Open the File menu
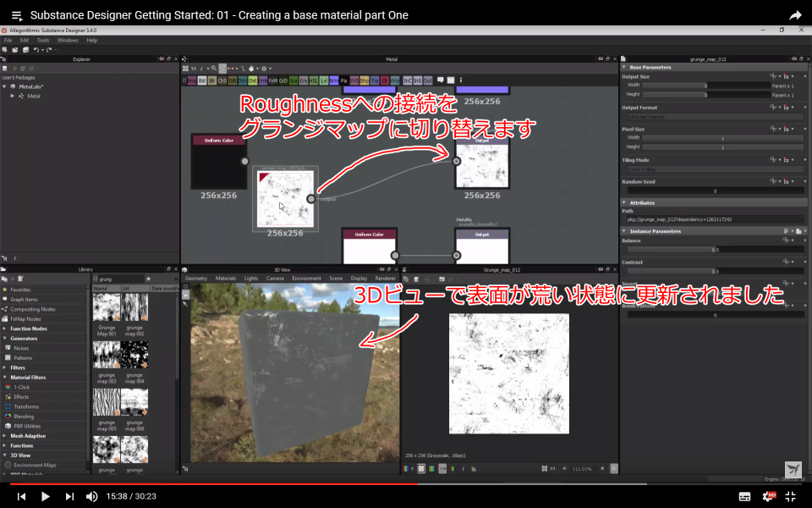The image size is (812, 508). pyautogui.click(x=8, y=40)
